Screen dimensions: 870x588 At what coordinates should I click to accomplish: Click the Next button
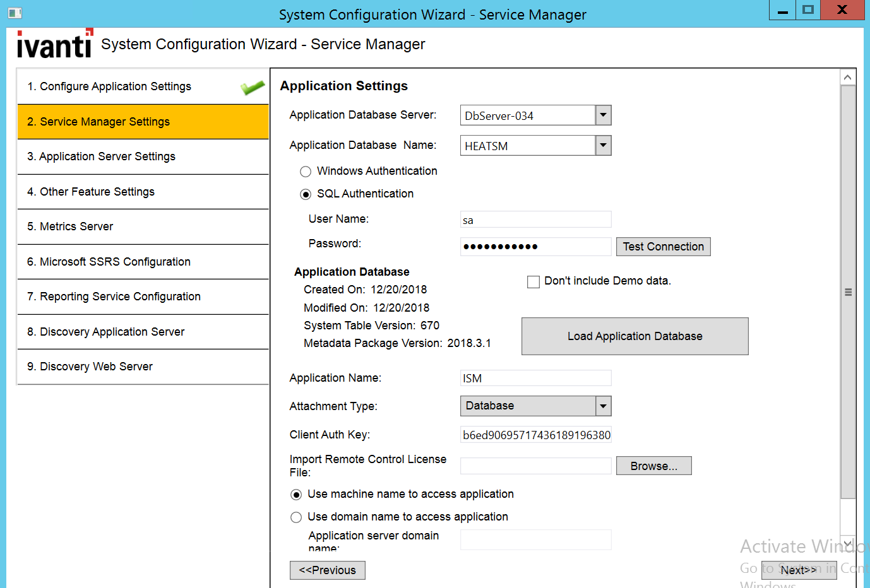coord(799,570)
